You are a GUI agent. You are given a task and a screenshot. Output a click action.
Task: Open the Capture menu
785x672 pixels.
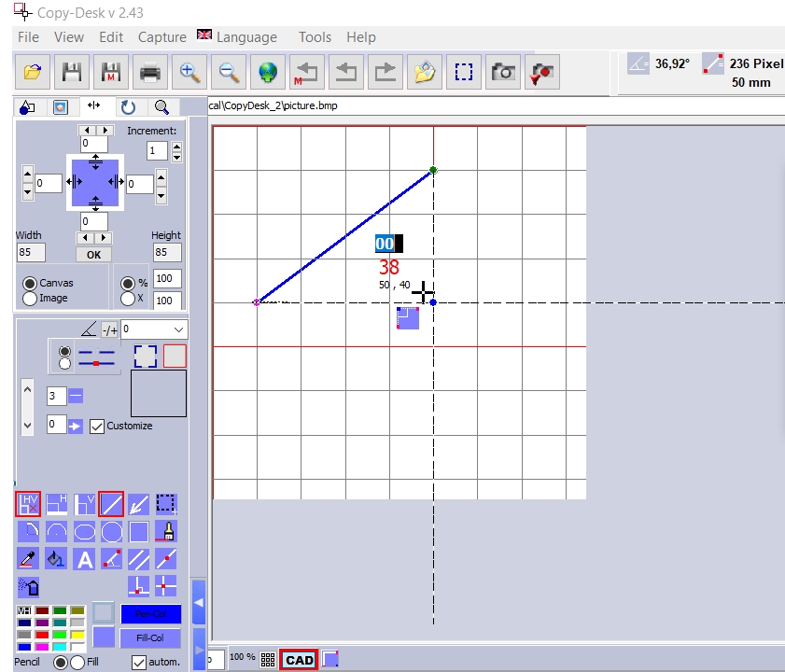tap(161, 37)
